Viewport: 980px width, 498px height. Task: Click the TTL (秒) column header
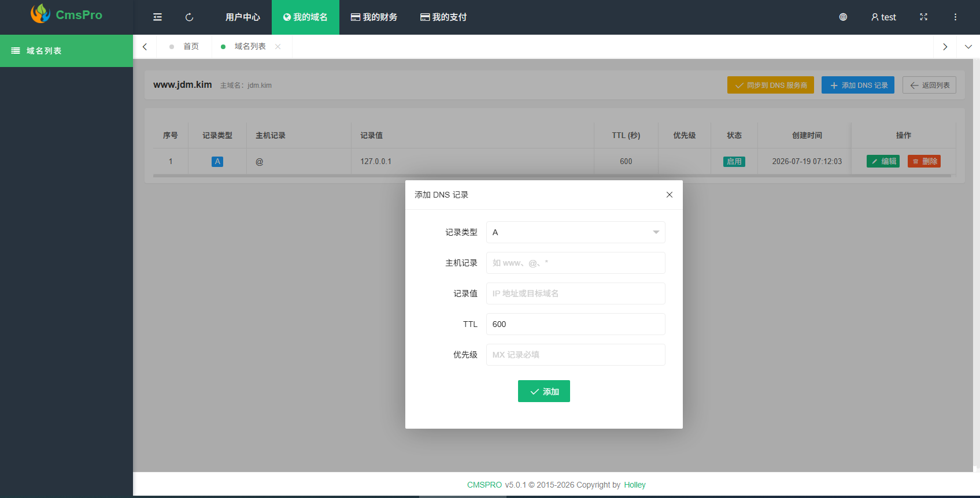[626, 135]
